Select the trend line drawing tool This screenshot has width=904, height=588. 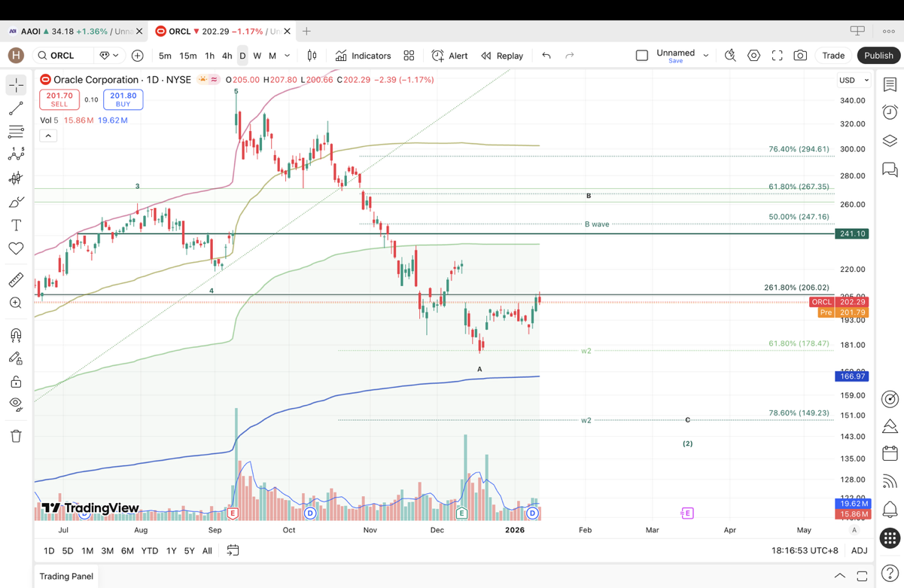(x=16, y=109)
